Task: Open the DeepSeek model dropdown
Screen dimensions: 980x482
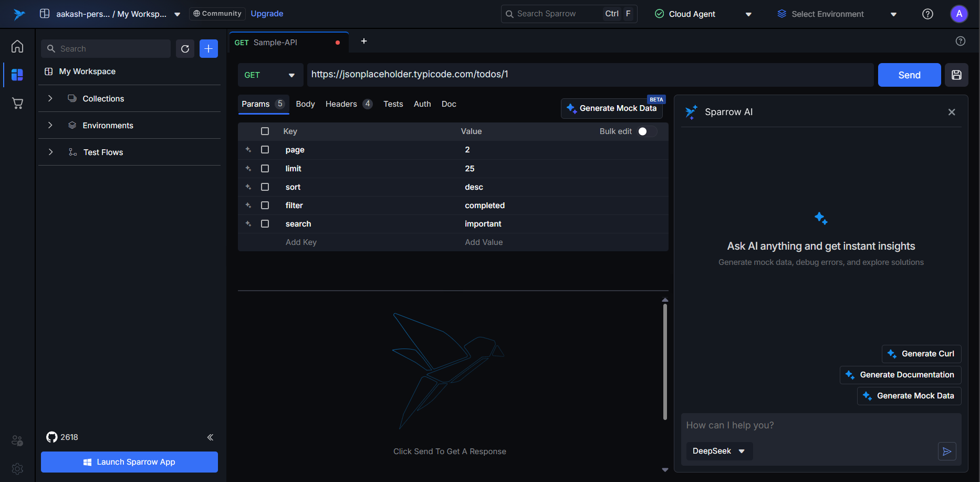Action: [x=718, y=452]
